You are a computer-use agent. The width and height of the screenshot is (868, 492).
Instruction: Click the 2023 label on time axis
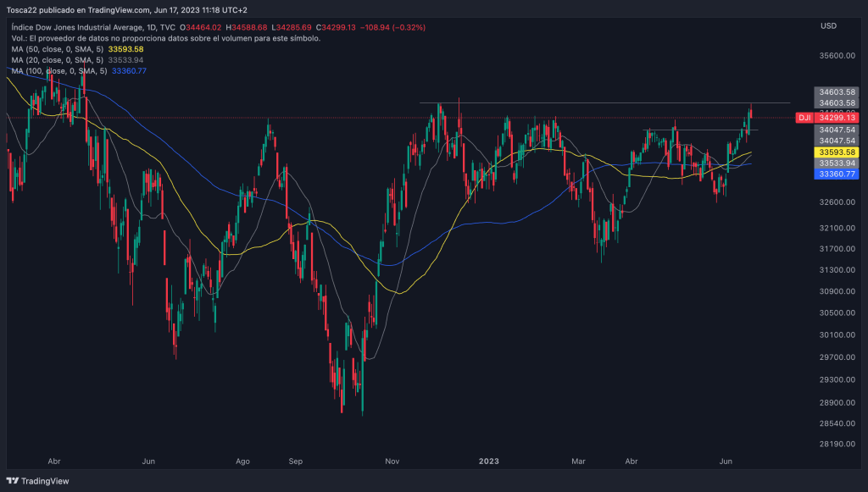488,462
